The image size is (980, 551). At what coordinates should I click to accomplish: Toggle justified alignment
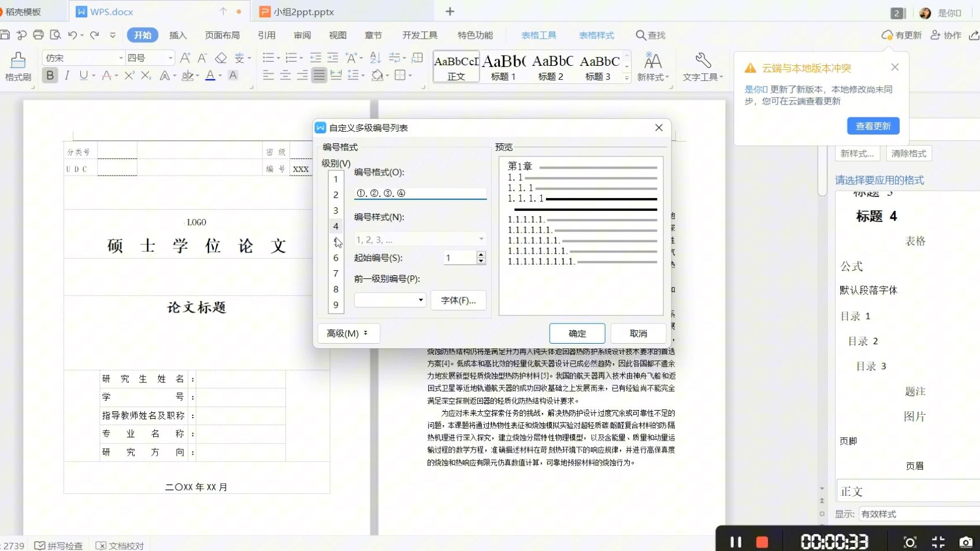point(319,75)
